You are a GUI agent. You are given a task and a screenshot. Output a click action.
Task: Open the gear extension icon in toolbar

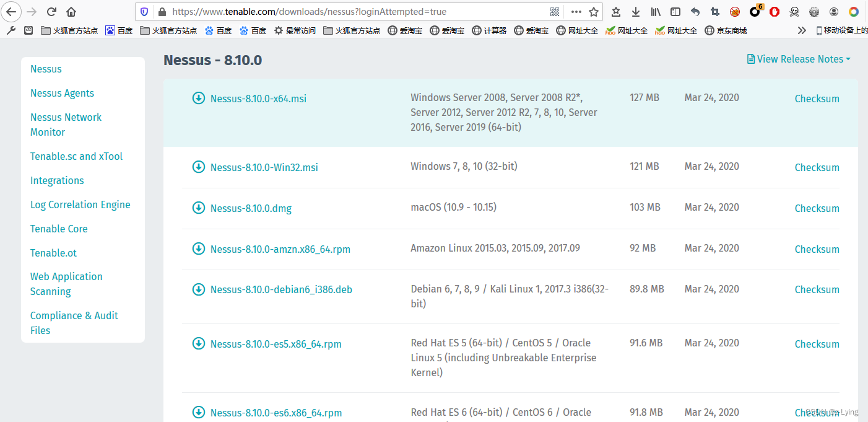point(814,12)
